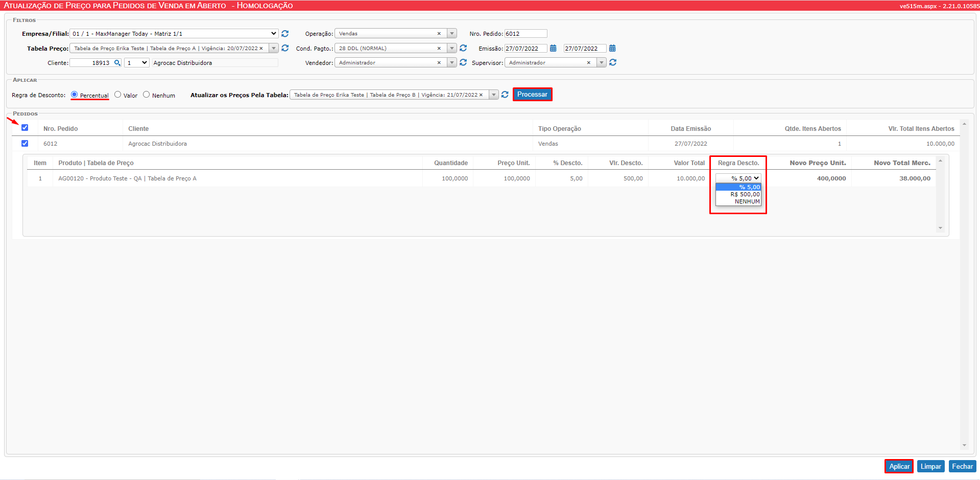This screenshot has width=980, height=480.
Task: Click the Nro. Pedido column header
Action: [x=60, y=129]
